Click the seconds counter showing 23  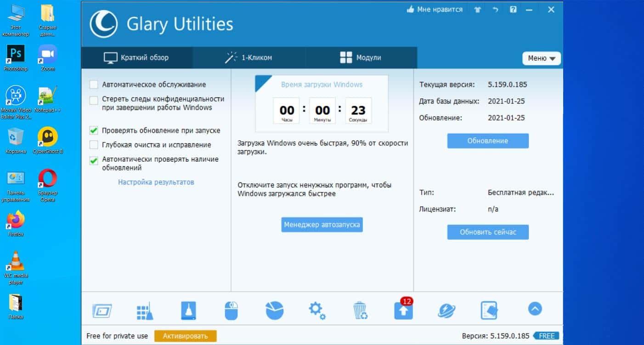[358, 111]
